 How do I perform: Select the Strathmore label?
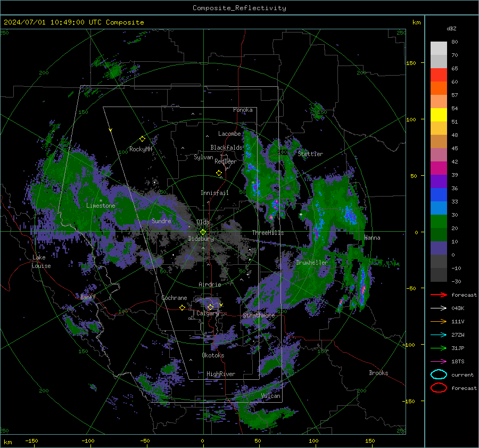[x=259, y=315]
